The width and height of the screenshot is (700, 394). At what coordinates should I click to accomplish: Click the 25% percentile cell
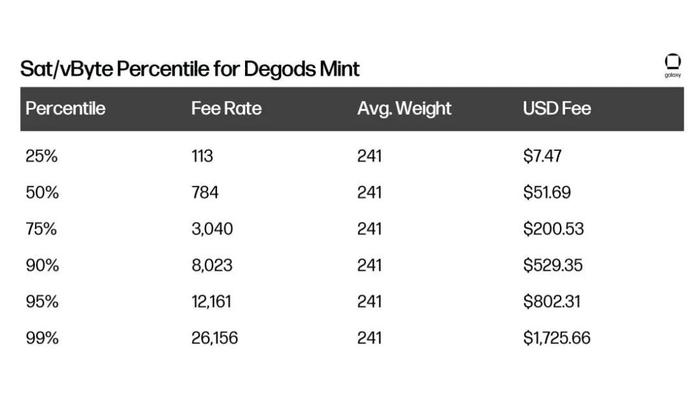42,156
